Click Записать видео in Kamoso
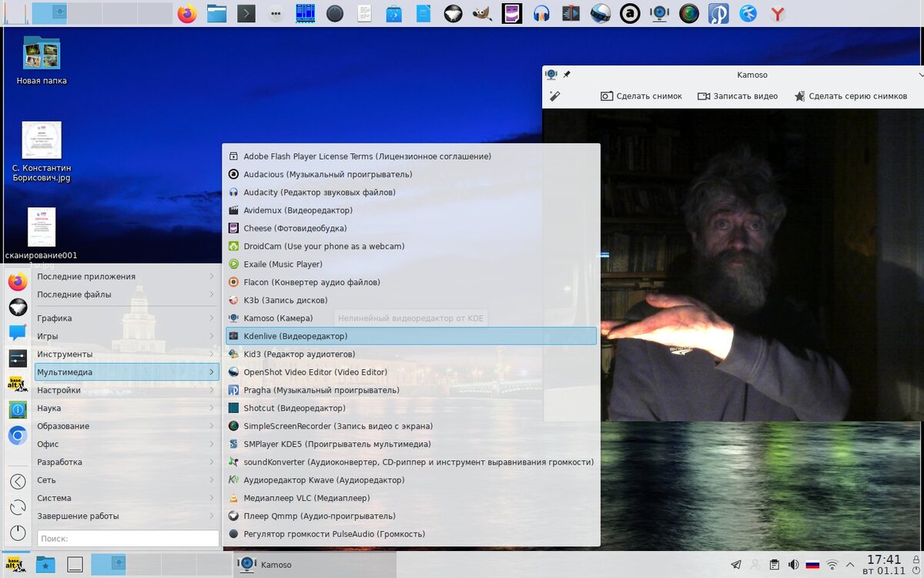Screen dimensions: 924x578 [738, 96]
